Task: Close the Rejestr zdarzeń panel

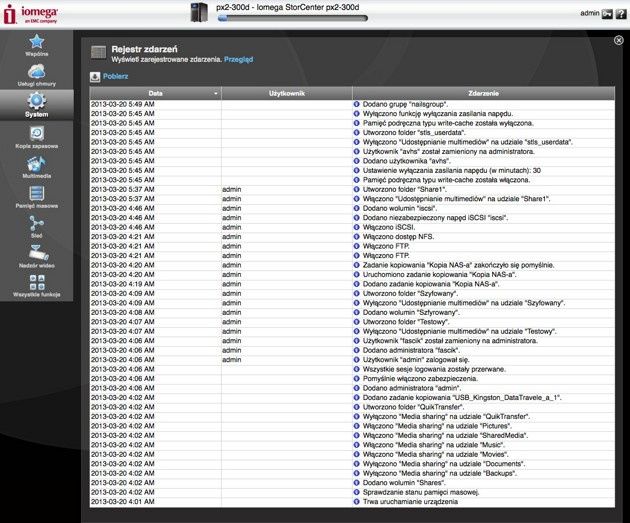Action: pos(619,40)
